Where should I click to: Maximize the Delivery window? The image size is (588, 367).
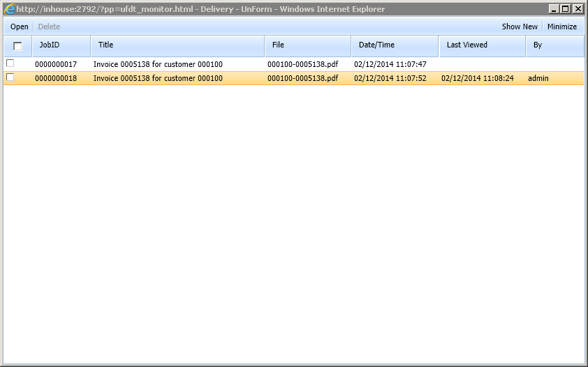[x=565, y=9]
